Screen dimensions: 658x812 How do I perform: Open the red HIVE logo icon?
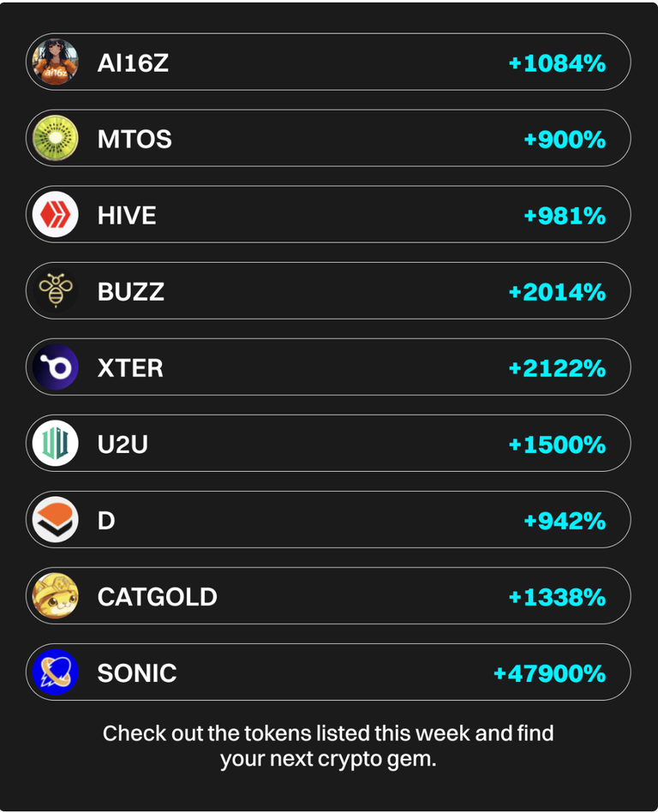click(x=56, y=214)
